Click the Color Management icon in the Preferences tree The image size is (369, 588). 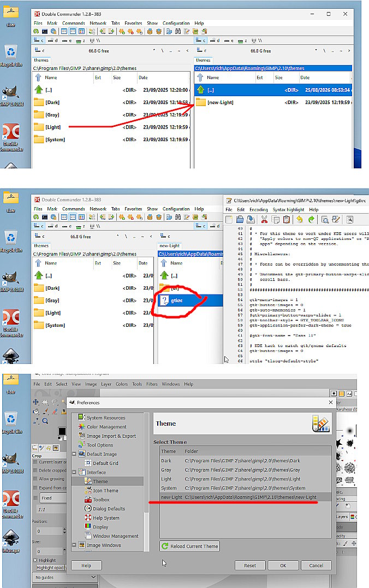pos(82,426)
